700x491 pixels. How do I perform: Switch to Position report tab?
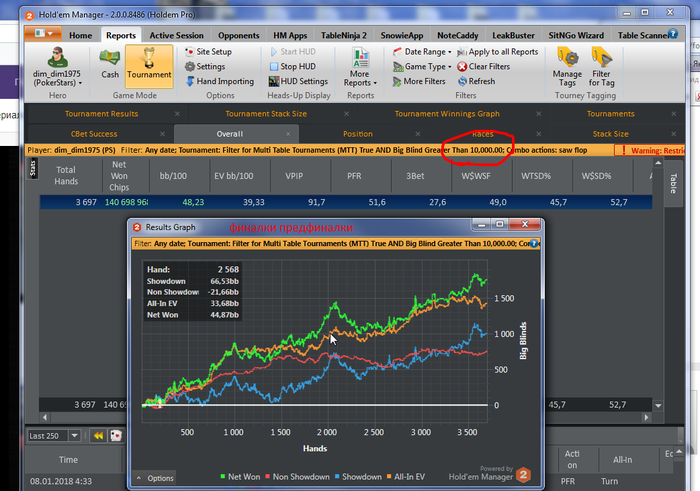click(358, 134)
